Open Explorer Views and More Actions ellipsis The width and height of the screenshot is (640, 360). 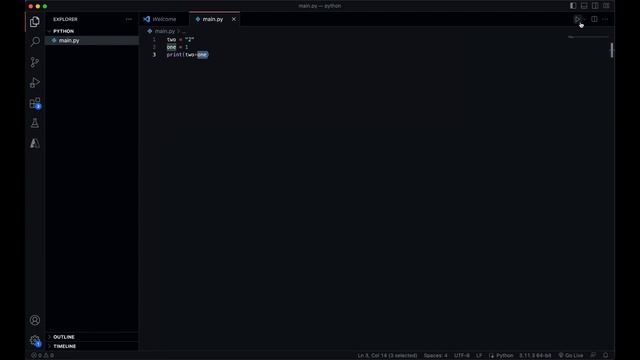(x=129, y=19)
